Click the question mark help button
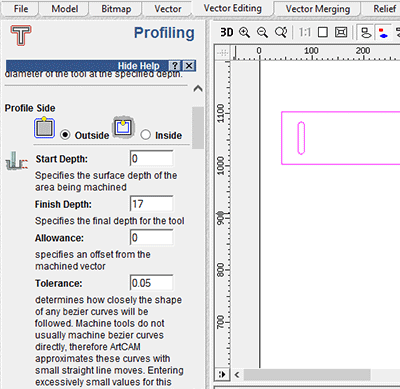The image size is (400, 389). pos(175,66)
